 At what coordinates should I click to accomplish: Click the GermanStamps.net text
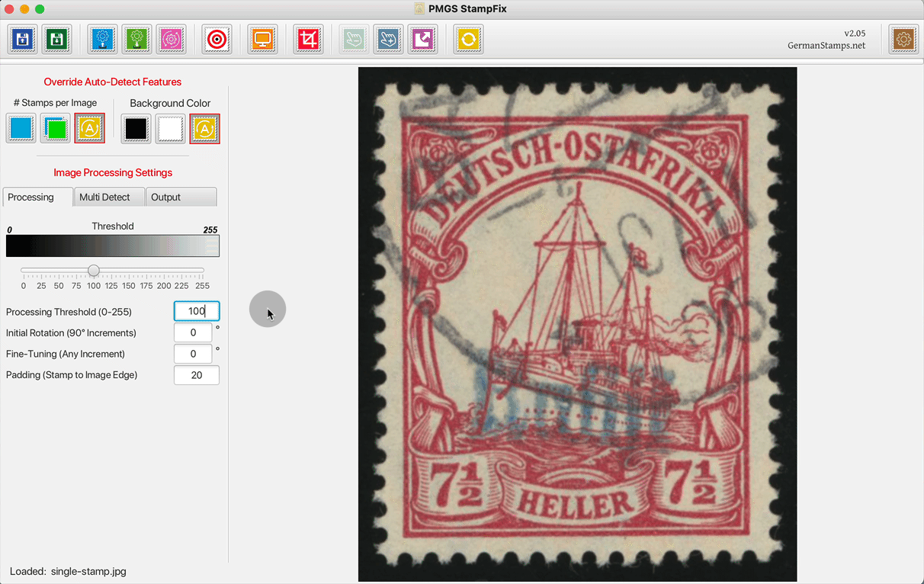pyautogui.click(x=826, y=46)
